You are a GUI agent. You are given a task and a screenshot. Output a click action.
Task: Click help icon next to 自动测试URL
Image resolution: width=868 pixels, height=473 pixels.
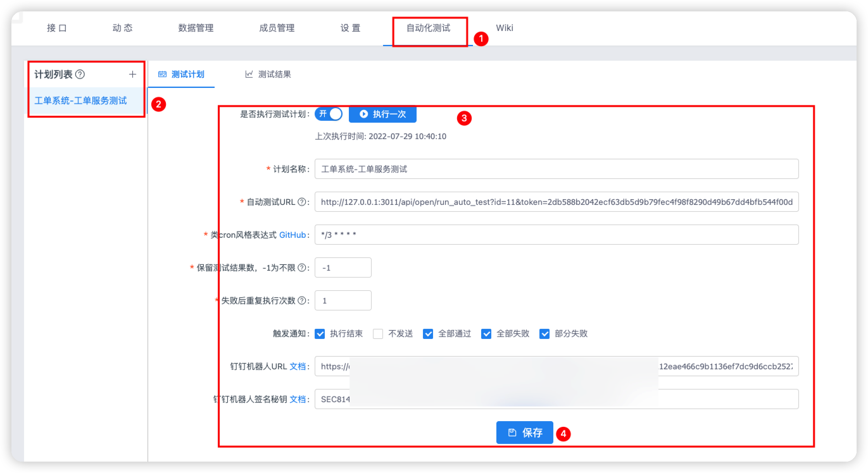click(x=302, y=202)
